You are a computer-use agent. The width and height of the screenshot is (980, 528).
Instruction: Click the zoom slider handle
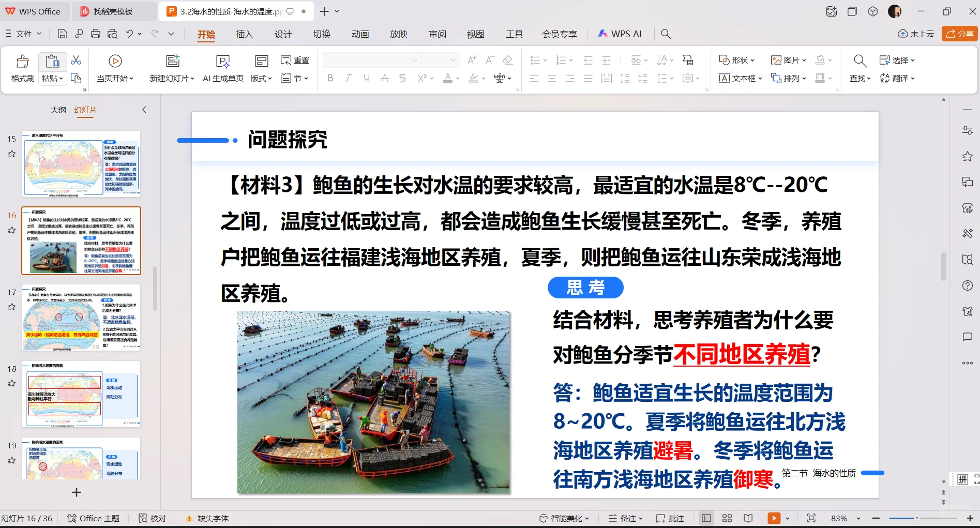[x=916, y=518]
